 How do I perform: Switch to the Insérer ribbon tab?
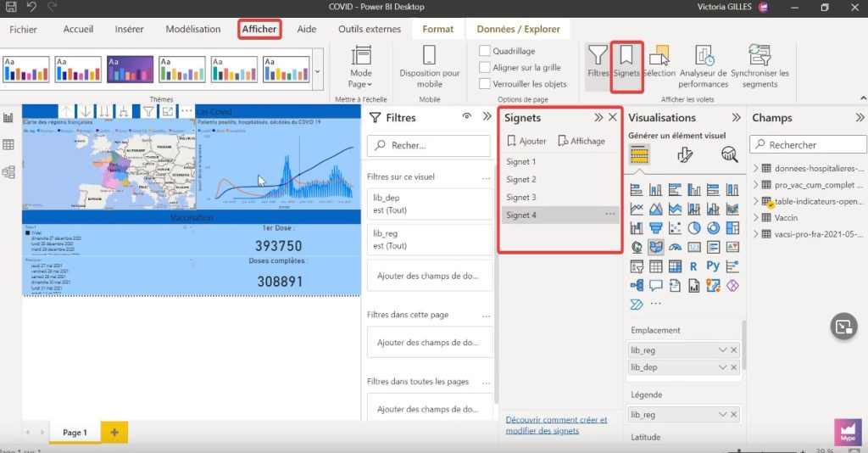click(129, 29)
